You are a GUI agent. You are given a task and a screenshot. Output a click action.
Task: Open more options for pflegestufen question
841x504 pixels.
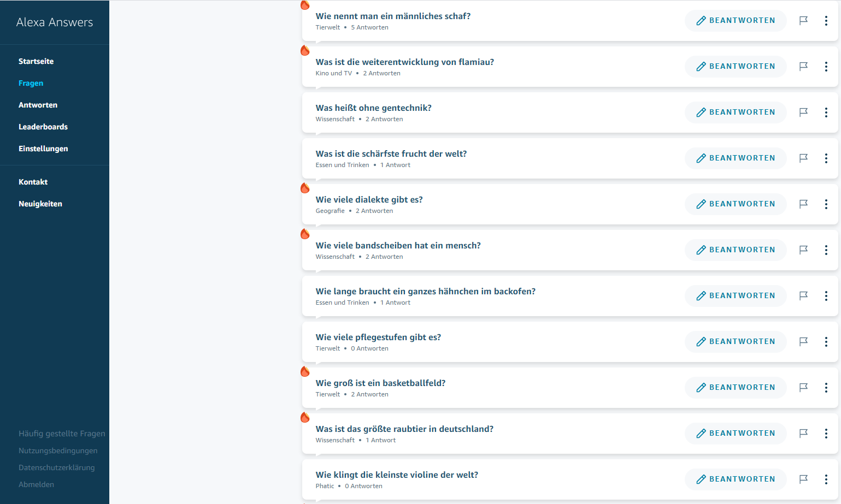(x=826, y=342)
